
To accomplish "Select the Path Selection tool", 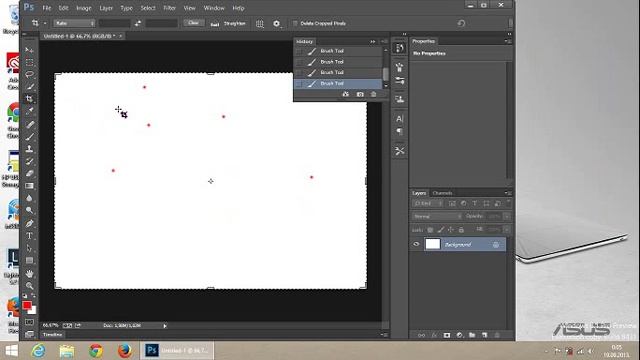I will (29, 248).
